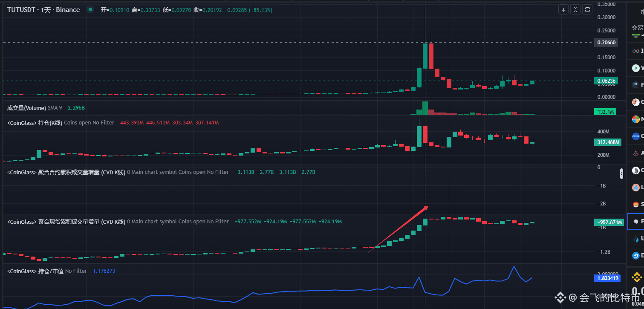Click the low price text 低=0.09270

coord(177,10)
